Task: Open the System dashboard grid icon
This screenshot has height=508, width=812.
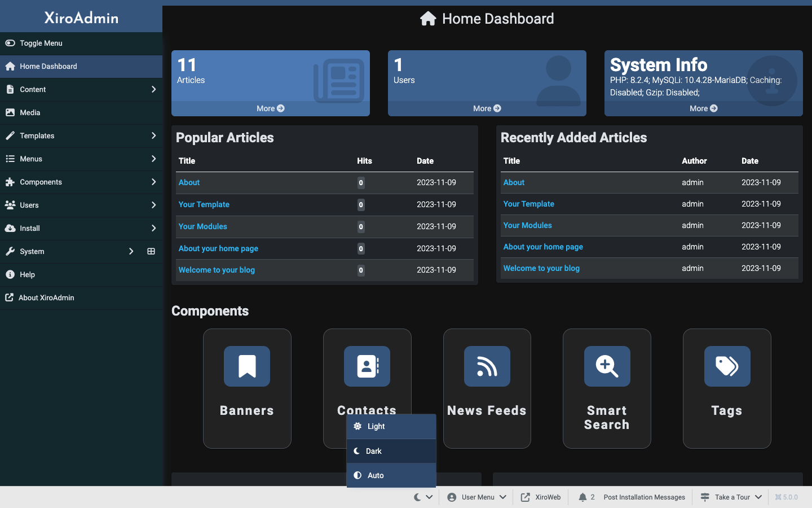Action: coord(151,251)
